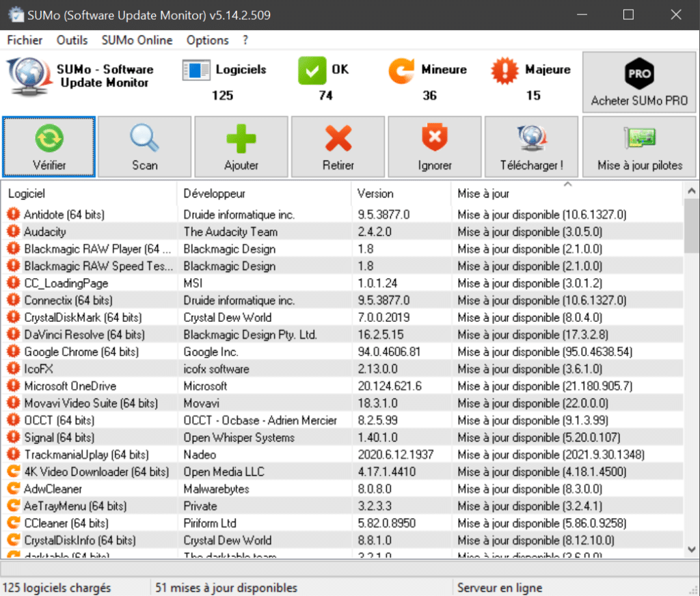Image resolution: width=700 pixels, height=596 pixels.
Task: Click developer Malwarebytes
Action: click(216, 489)
